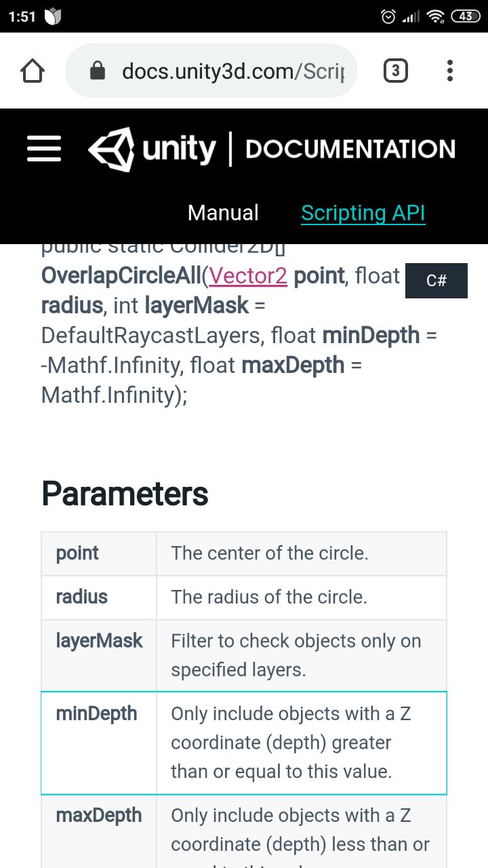Open the tab switcher showing 3 tabs
This screenshot has height=868, width=488.
tap(396, 71)
